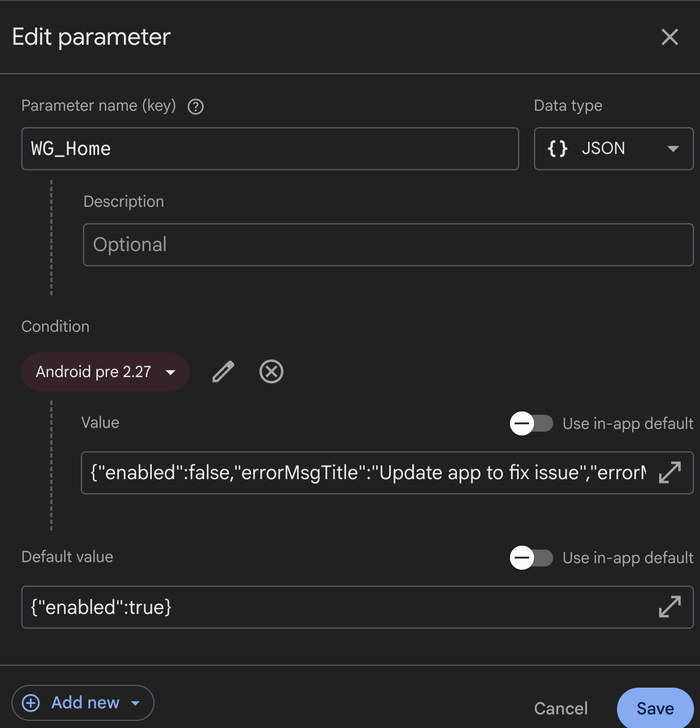The image size is (700, 728).
Task: Edit the Android pre 2.27 condition with pencil icon
Action: (222, 372)
